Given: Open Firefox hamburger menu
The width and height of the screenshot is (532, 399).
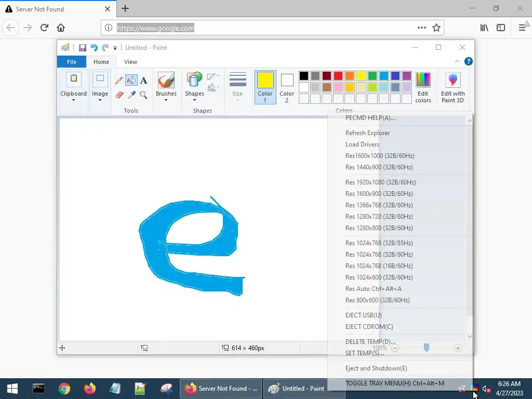Looking at the screenshot, I should (522, 28).
